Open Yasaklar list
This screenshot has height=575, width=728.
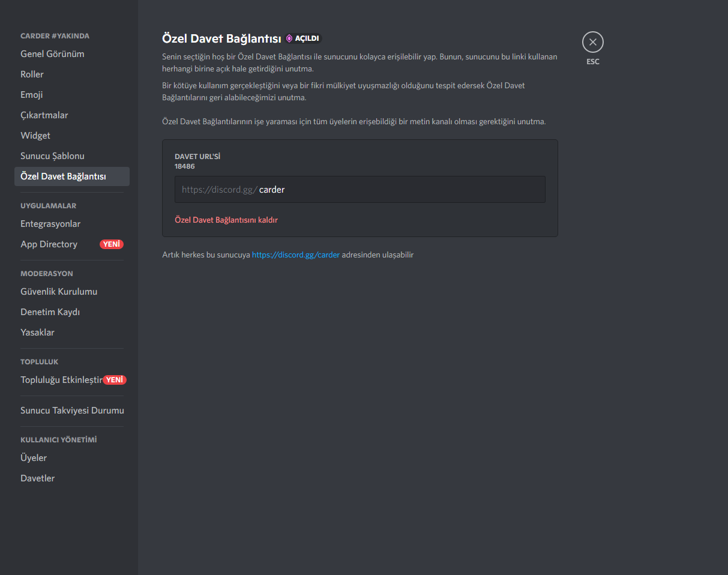[x=72, y=333]
